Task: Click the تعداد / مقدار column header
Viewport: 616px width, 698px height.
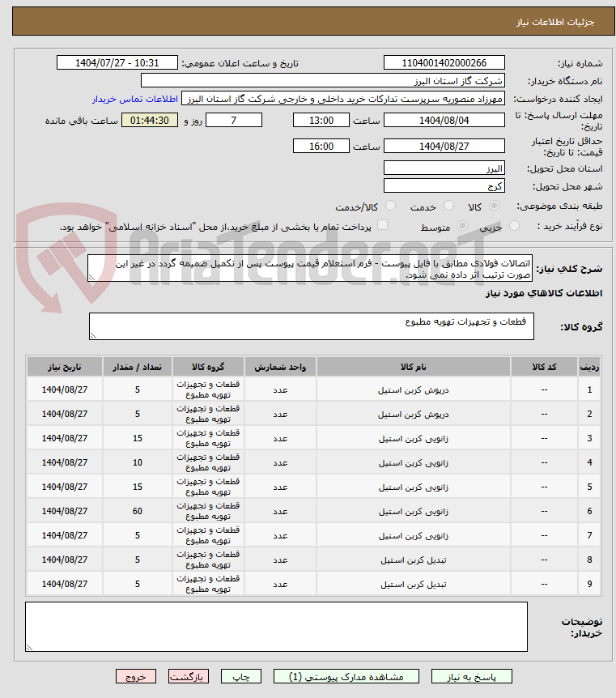Action: [137, 367]
